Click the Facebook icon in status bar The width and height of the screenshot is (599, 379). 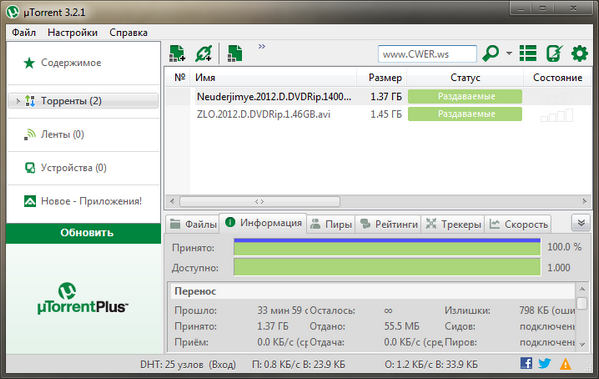pyautogui.click(x=526, y=363)
